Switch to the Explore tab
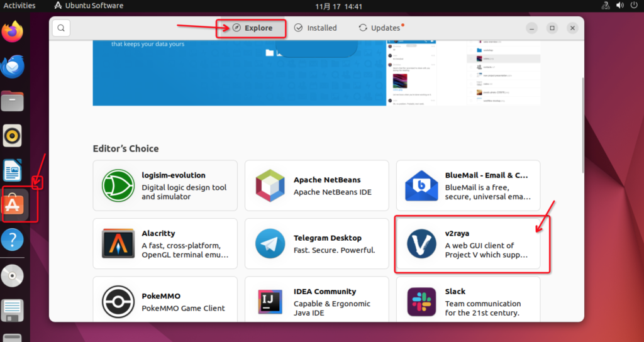Image resolution: width=644 pixels, height=342 pixels. click(252, 28)
